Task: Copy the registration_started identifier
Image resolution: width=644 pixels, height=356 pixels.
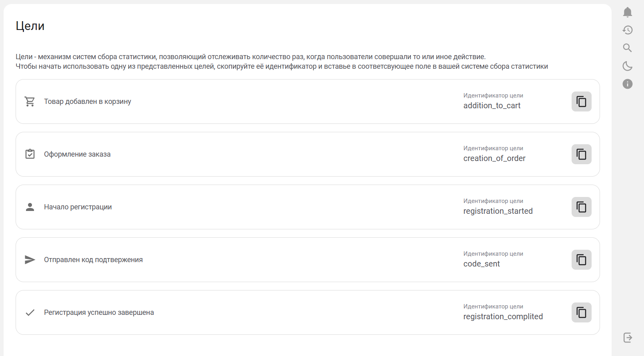Action: pyautogui.click(x=581, y=207)
